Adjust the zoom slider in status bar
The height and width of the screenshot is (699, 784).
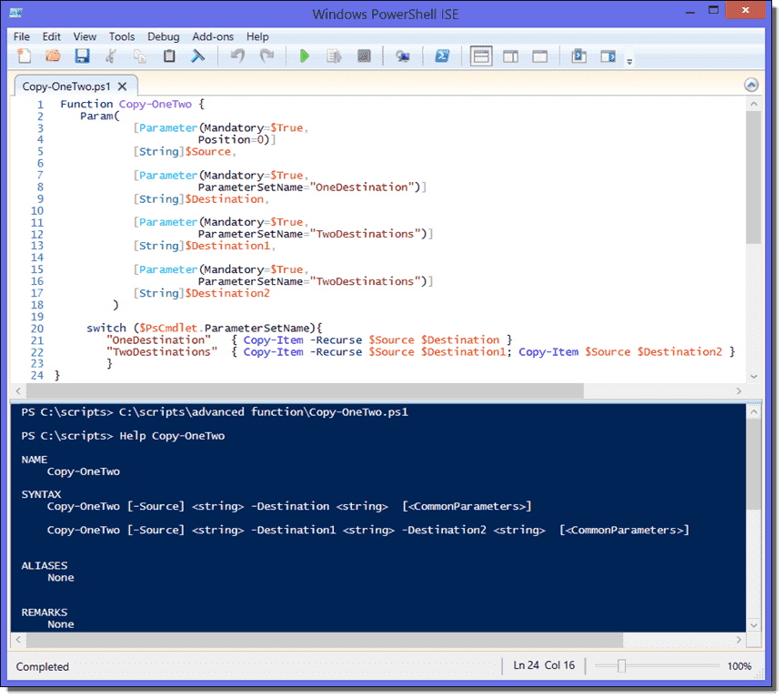[x=621, y=666]
